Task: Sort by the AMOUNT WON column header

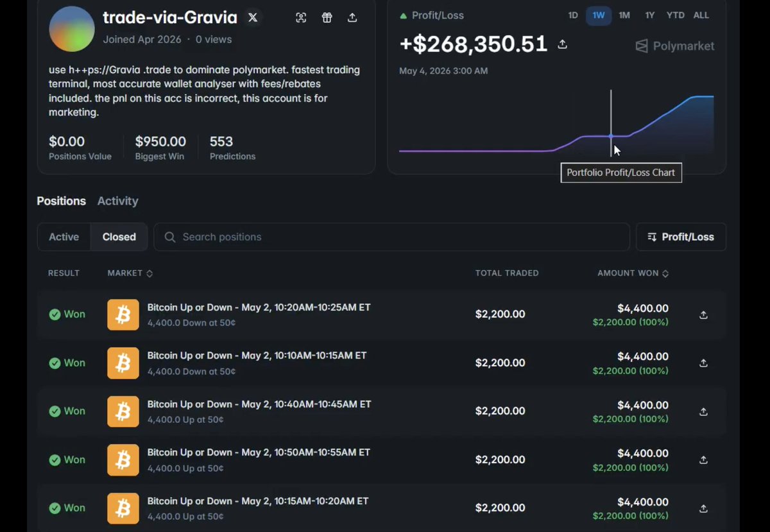Action: (x=633, y=273)
